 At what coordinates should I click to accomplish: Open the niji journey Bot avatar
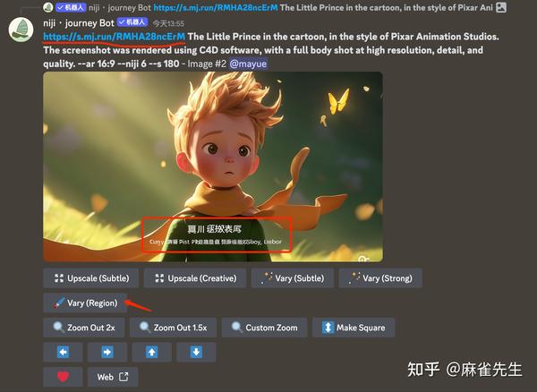click(21, 30)
